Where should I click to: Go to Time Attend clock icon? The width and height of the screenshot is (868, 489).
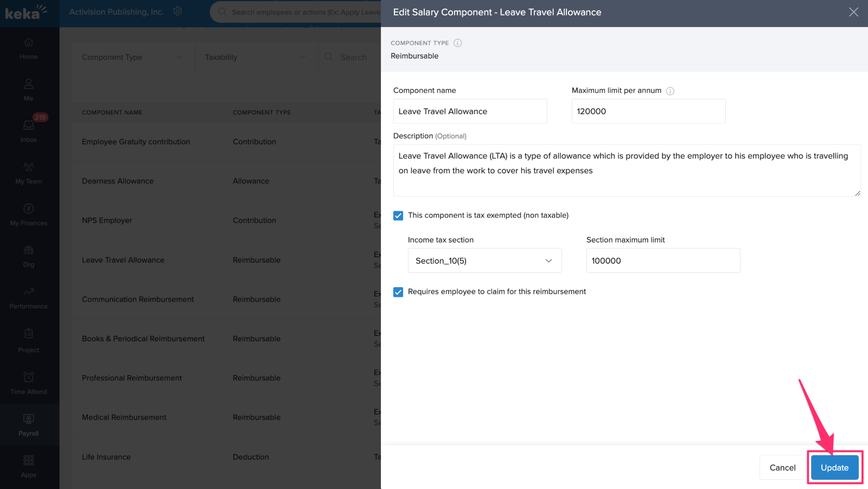pyautogui.click(x=29, y=377)
